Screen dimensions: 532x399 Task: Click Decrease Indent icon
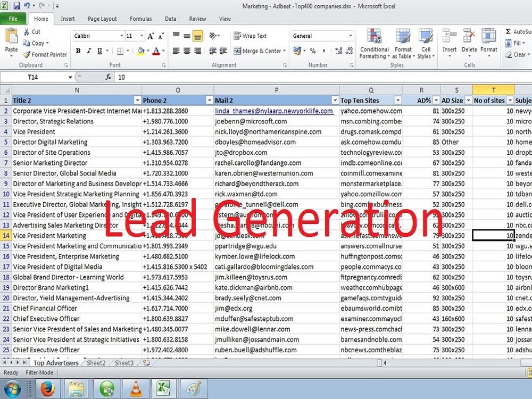click(x=213, y=51)
